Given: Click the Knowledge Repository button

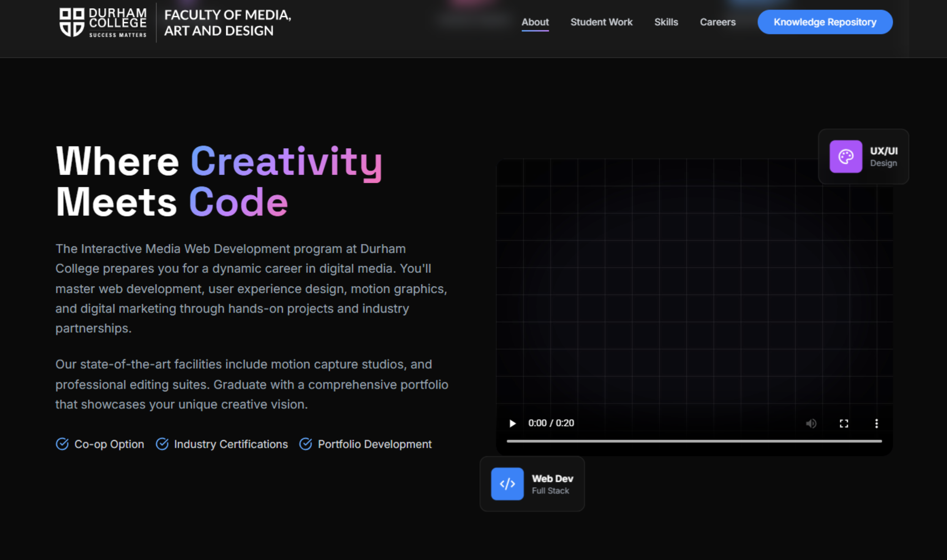Looking at the screenshot, I should pos(825,22).
